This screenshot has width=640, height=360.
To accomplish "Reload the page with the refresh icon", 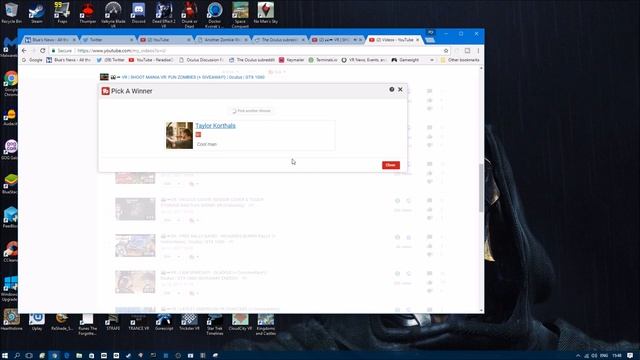I will (x=42, y=51).
